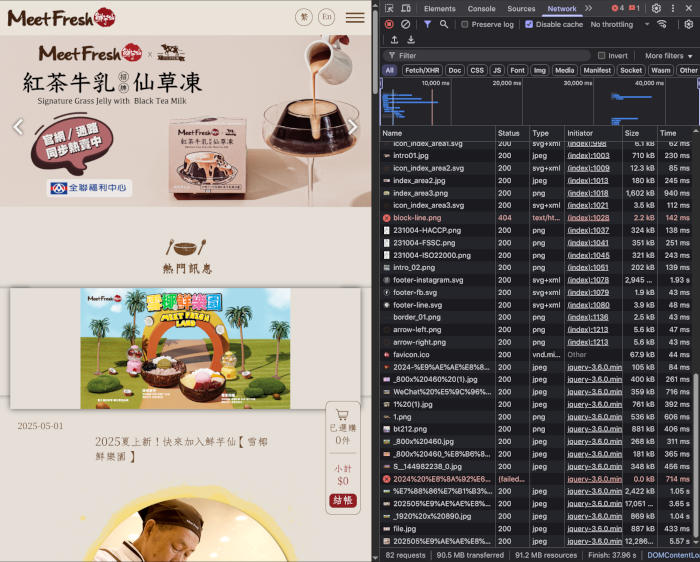Toggle the device toolbar icon

pos(406,8)
